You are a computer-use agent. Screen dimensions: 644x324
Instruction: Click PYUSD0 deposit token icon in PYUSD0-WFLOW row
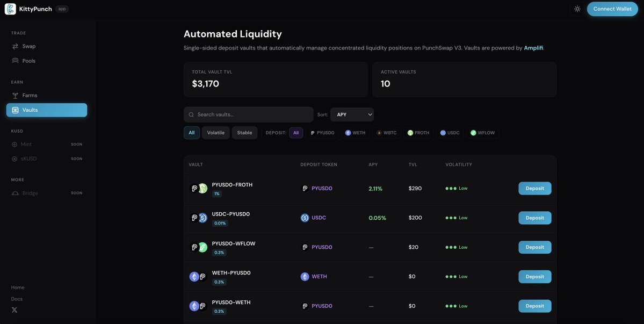305,247
